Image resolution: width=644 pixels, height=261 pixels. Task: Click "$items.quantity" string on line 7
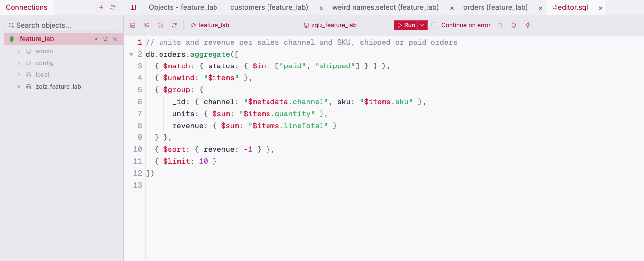tap(277, 114)
